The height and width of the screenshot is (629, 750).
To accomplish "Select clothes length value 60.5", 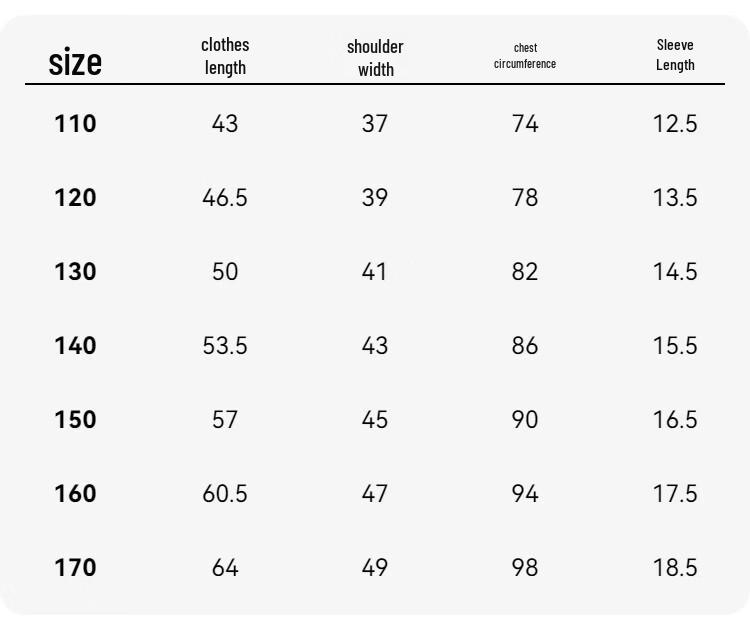I will pos(225,494).
